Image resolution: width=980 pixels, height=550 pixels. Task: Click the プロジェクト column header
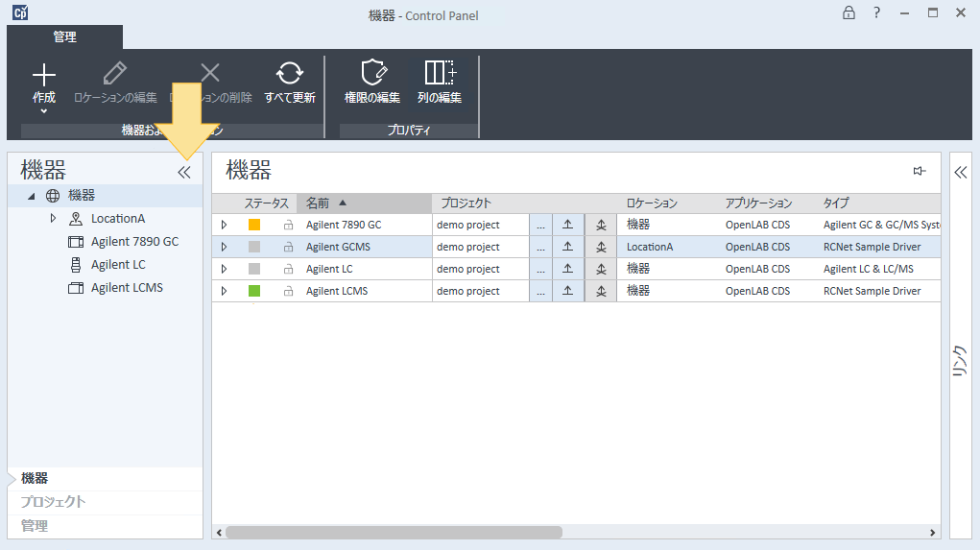click(466, 203)
